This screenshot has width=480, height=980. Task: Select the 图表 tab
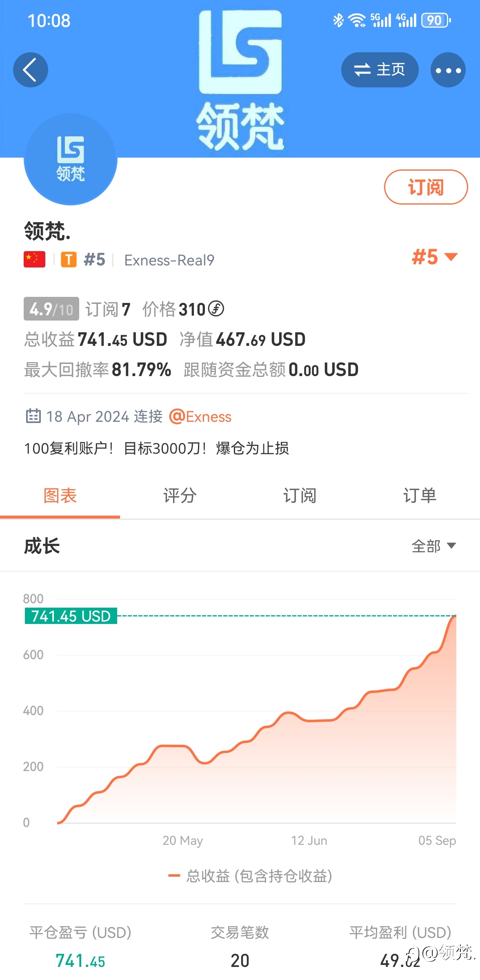[60, 496]
